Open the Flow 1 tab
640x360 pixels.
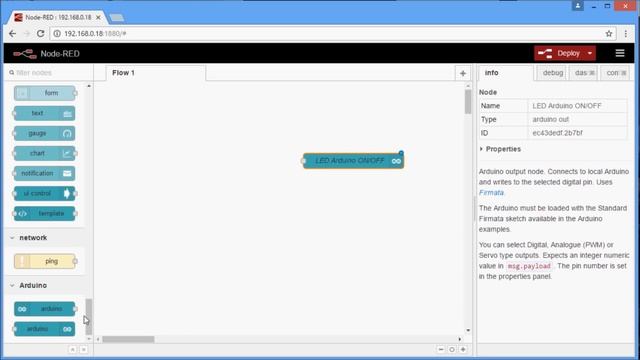pos(155,73)
